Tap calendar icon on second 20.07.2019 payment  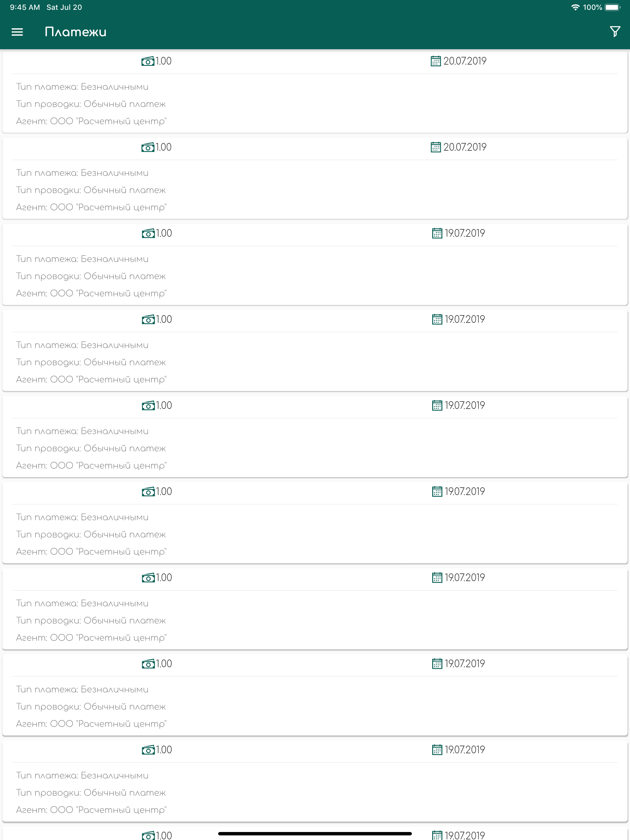point(436,147)
